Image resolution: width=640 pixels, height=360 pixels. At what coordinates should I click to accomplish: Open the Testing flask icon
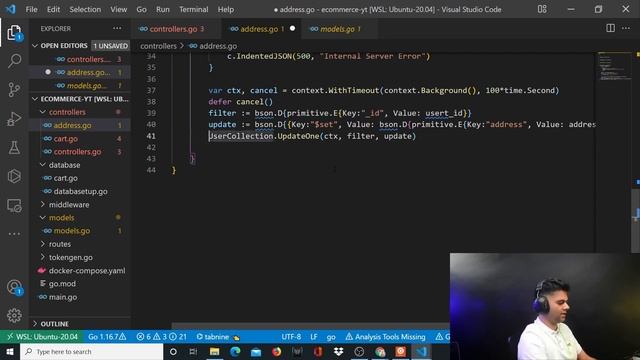coord(14,147)
